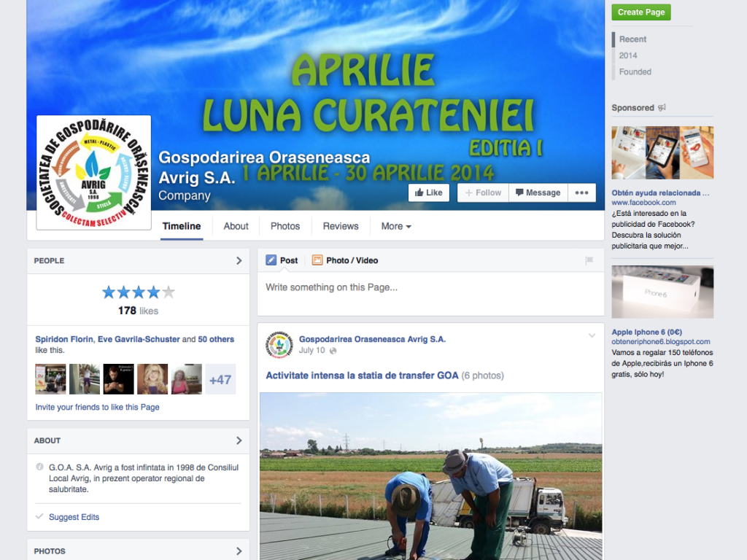This screenshot has width=747, height=560.
Task: Click the Sponsored heading label
Action: pos(632,108)
